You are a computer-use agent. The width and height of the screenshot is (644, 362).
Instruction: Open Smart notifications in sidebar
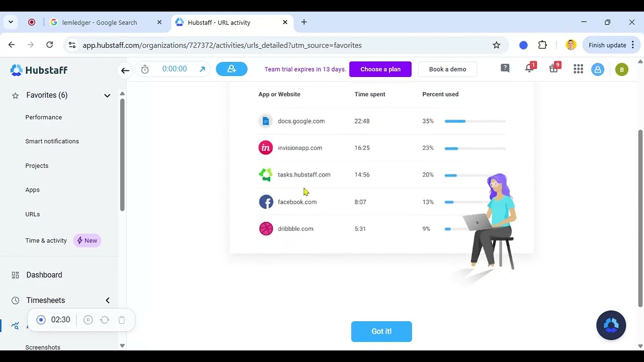(x=52, y=141)
